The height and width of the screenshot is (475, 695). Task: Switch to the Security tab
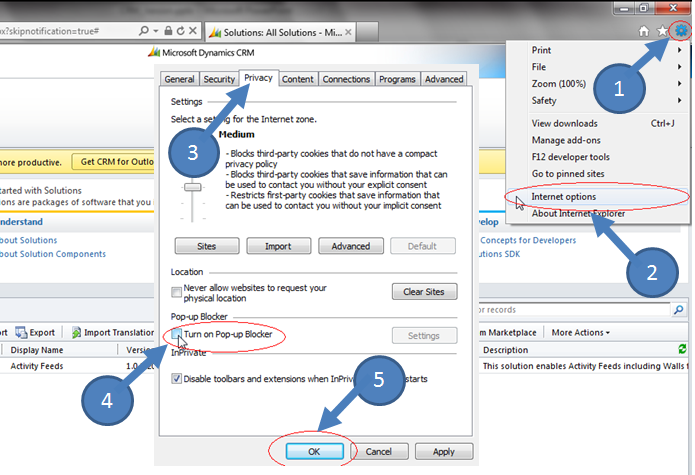point(219,79)
